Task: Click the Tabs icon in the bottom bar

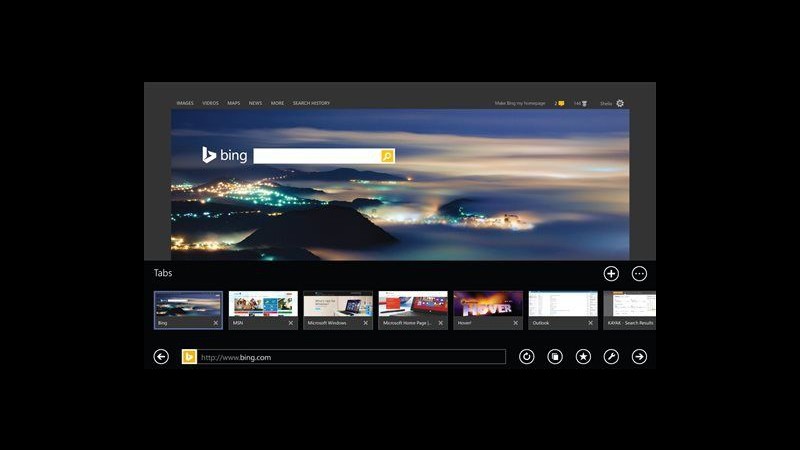Action: pyautogui.click(x=555, y=356)
